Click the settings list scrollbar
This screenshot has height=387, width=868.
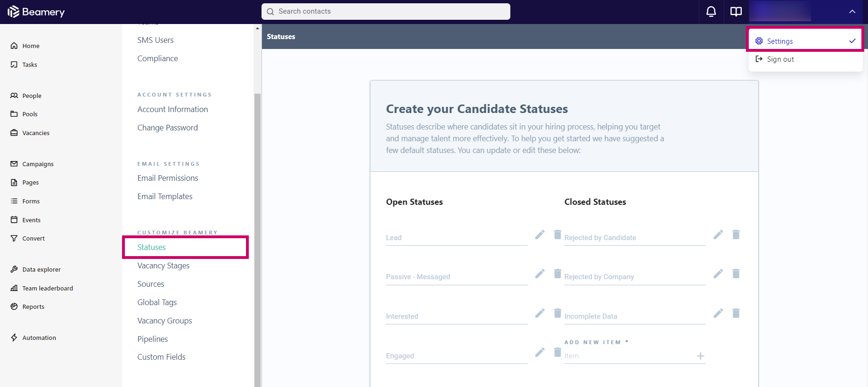[258, 240]
